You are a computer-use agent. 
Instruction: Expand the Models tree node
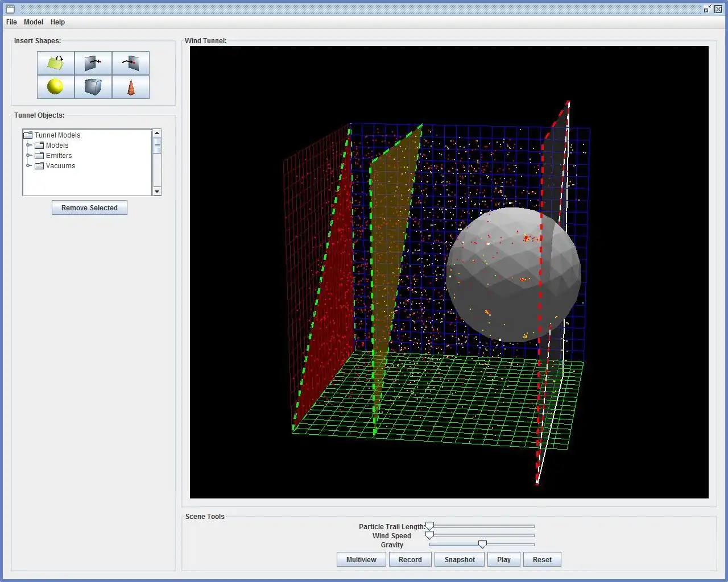point(28,145)
